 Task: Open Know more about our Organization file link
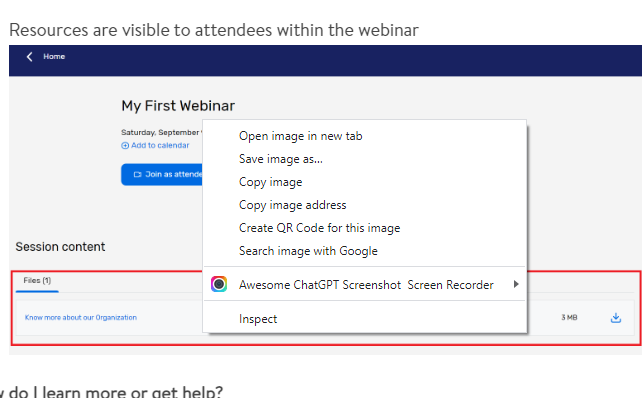(81, 318)
